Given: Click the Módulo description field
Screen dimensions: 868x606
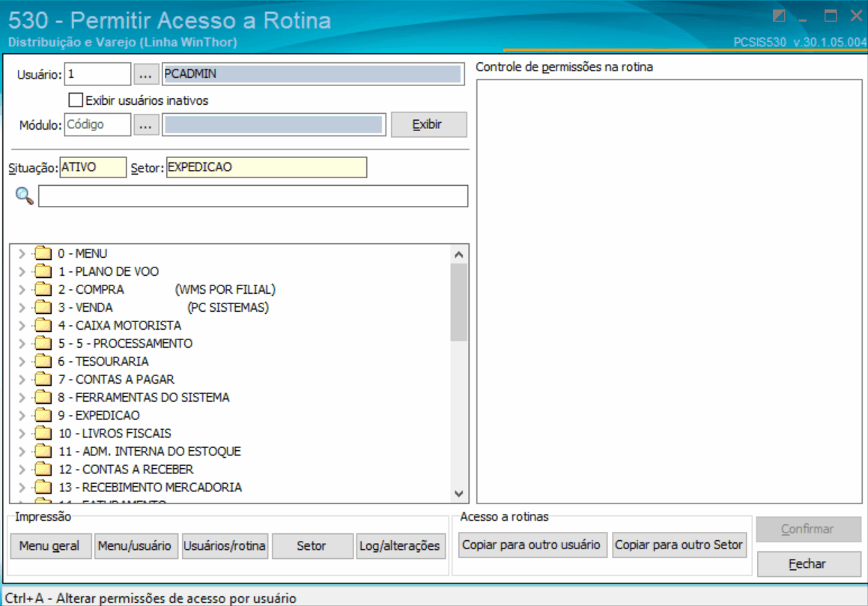Looking at the screenshot, I should [x=273, y=124].
